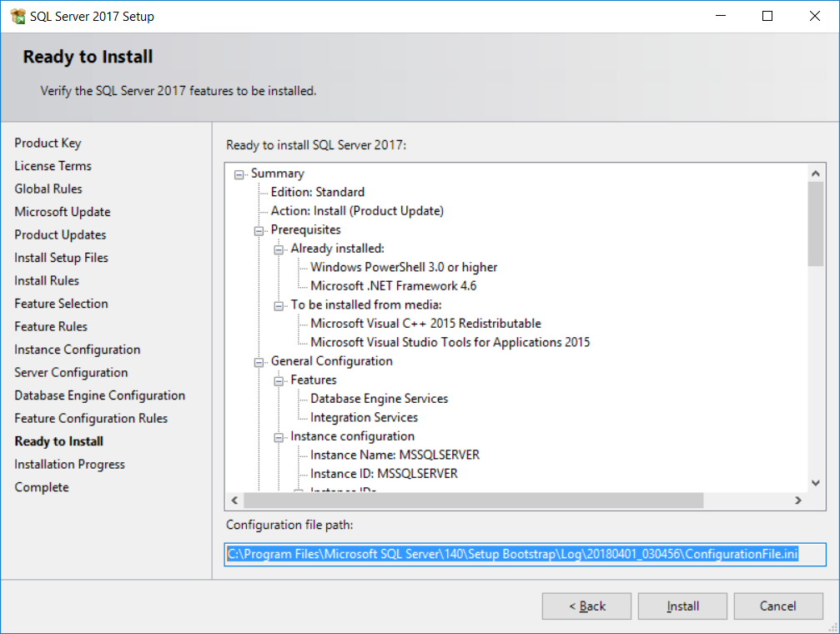Screen dimensions: 840x634
Task: Select the Already installed: label
Action: [x=338, y=249]
